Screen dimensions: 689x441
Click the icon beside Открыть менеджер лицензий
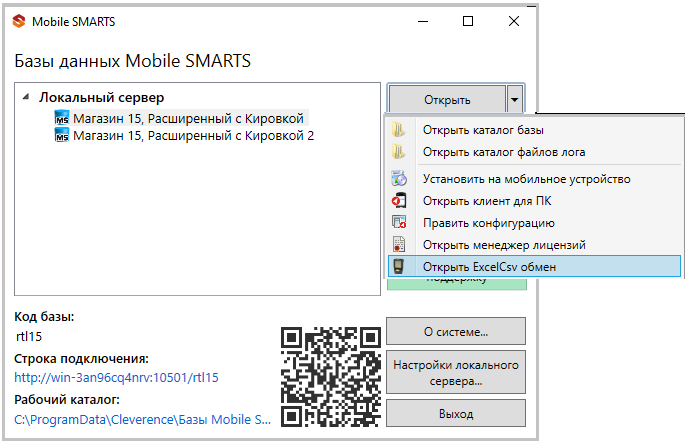pyautogui.click(x=399, y=244)
